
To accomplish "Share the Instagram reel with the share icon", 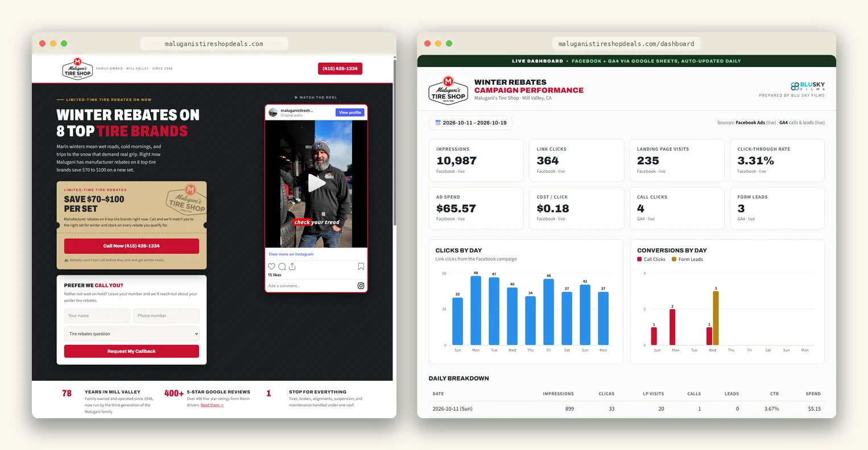I will click(292, 266).
